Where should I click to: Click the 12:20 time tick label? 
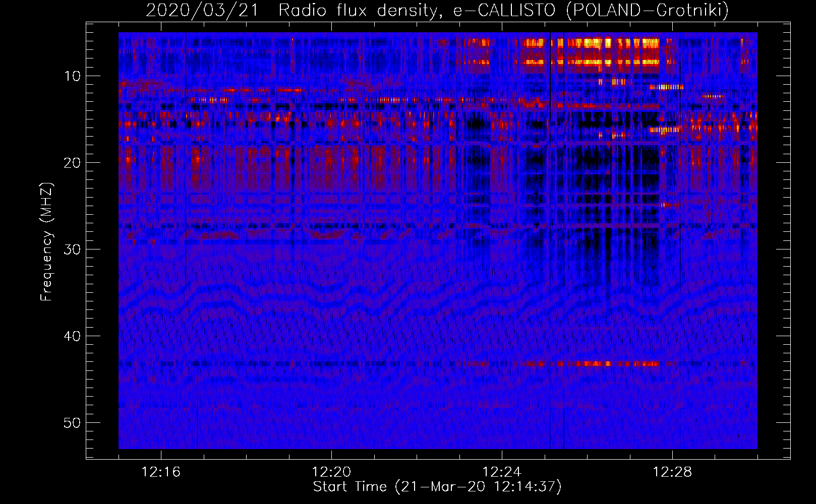coord(331,472)
